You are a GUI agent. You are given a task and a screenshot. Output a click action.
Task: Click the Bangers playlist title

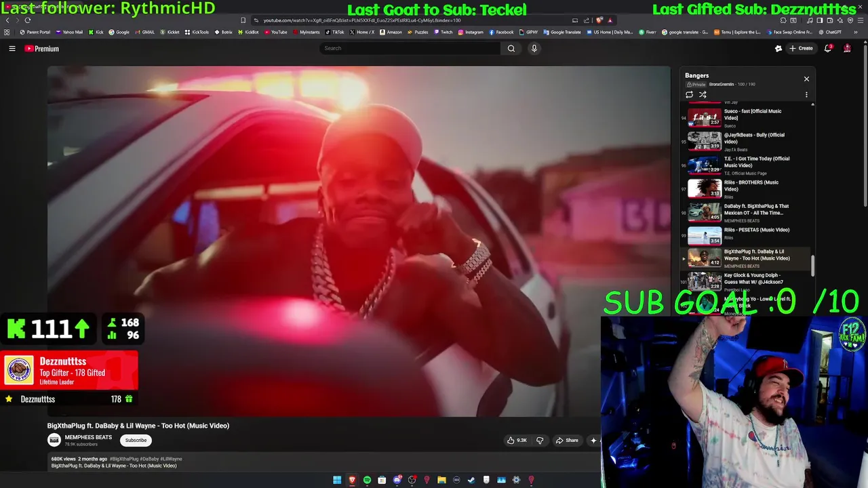coord(696,76)
